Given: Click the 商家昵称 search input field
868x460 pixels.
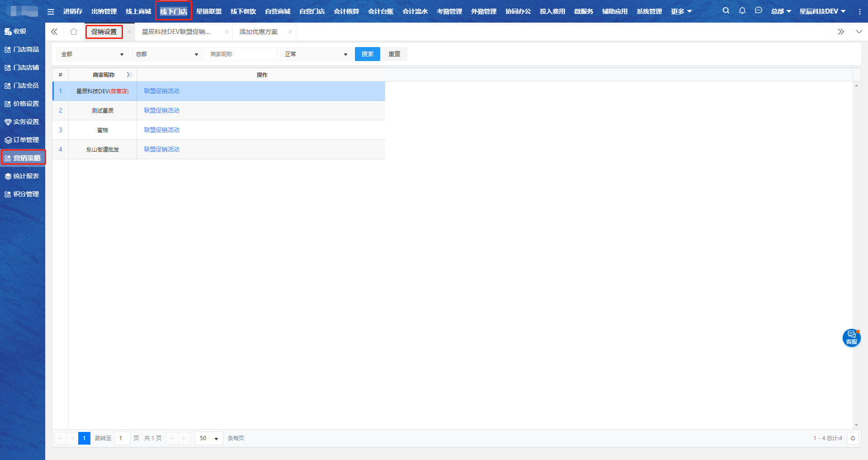Looking at the screenshot, I should [x=241, y=54].
